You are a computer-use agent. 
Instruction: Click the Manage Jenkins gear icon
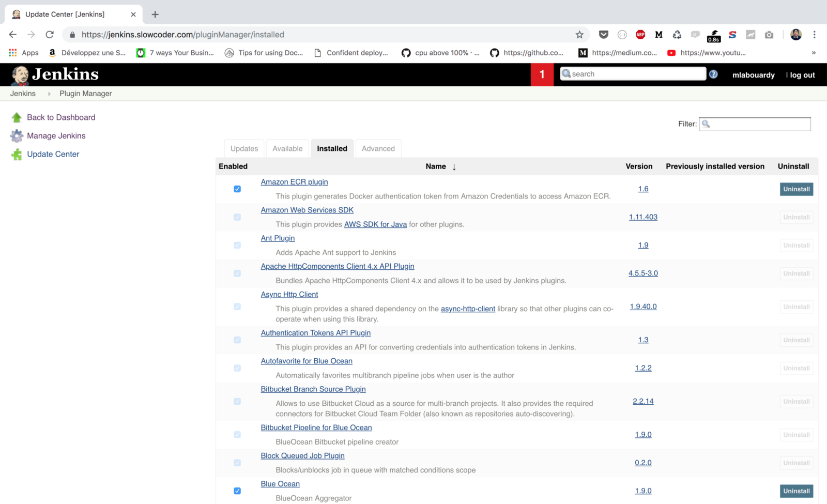(17, 136)
